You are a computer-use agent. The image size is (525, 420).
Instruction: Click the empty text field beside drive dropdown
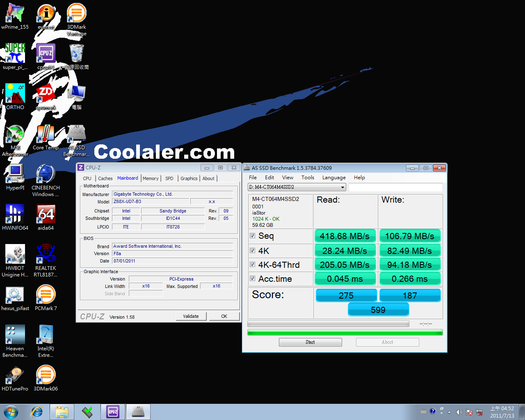pos(395,187)
